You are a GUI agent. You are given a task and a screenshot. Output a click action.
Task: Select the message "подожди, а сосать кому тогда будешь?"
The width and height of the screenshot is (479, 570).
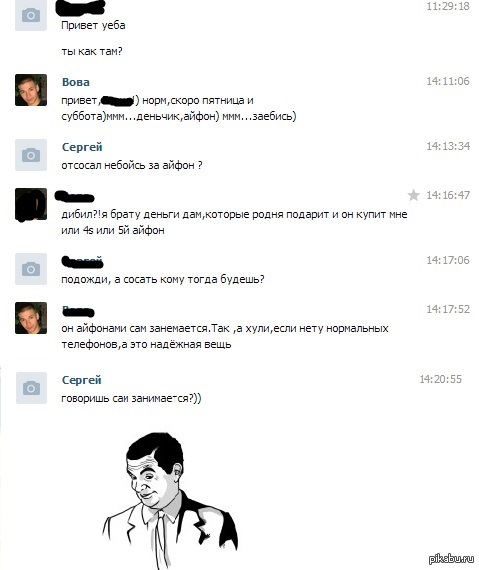pos(163,280)
